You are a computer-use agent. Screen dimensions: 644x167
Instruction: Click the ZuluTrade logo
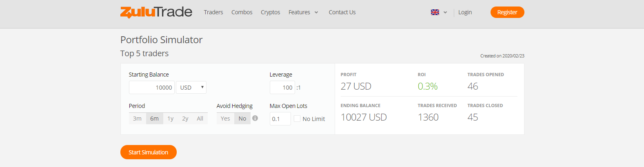(156, 12)
